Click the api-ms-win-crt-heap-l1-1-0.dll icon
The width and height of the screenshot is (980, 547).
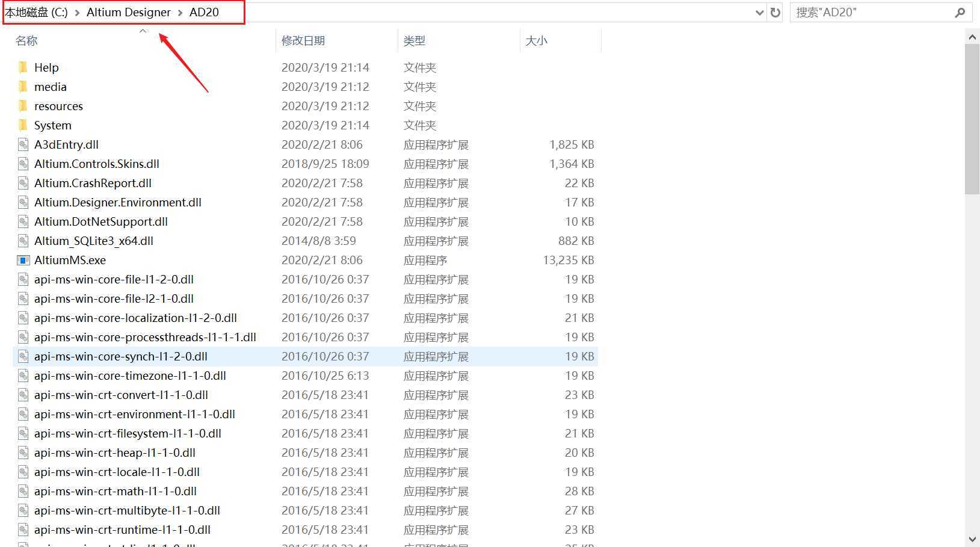click(23, 453)
